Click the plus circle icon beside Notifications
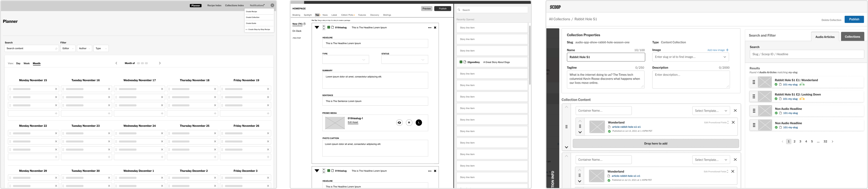The image size is (868, 189). (x=272, y=5)
